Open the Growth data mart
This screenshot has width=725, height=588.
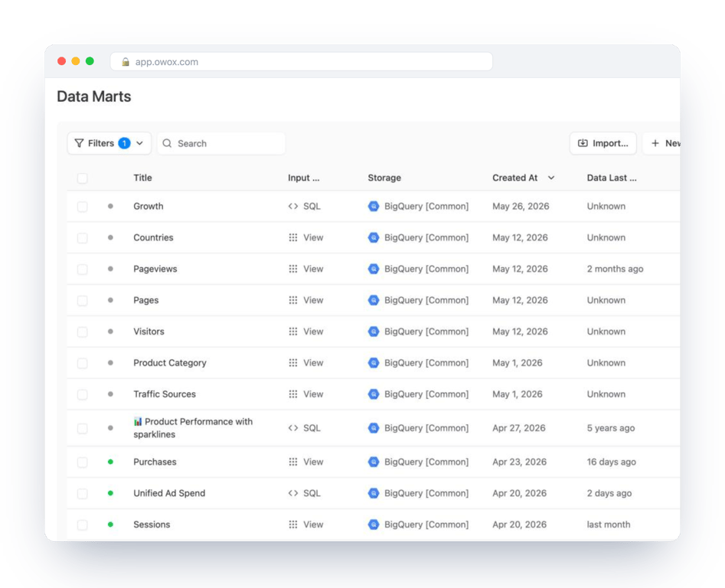pyautogui.click(x=149, y=206)
